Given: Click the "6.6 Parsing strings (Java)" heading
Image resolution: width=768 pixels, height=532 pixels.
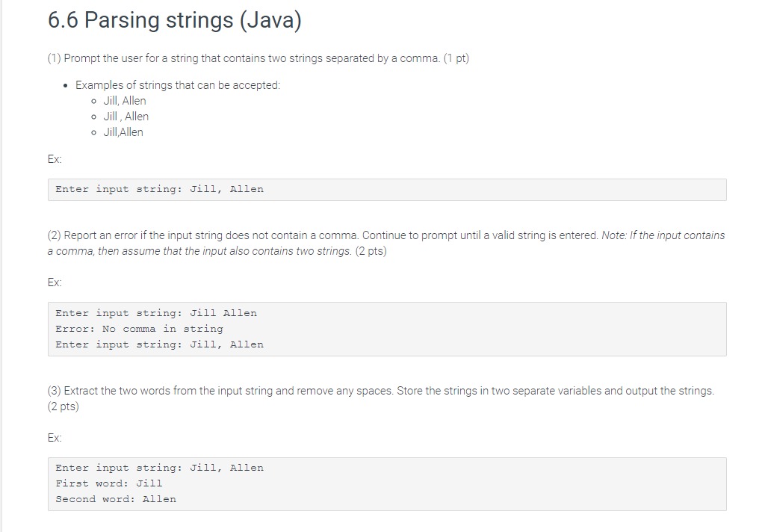Looking at the screenshot, I should click(174, 21).
